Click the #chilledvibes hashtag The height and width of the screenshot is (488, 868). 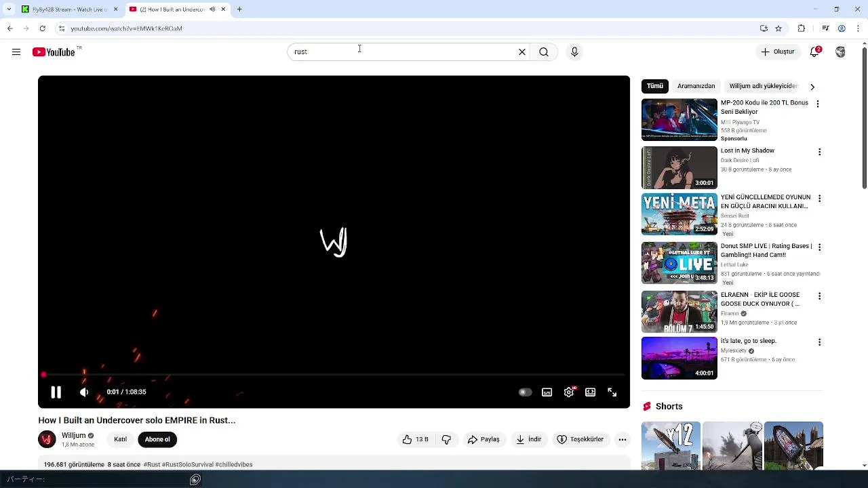[x=234, y=464]
